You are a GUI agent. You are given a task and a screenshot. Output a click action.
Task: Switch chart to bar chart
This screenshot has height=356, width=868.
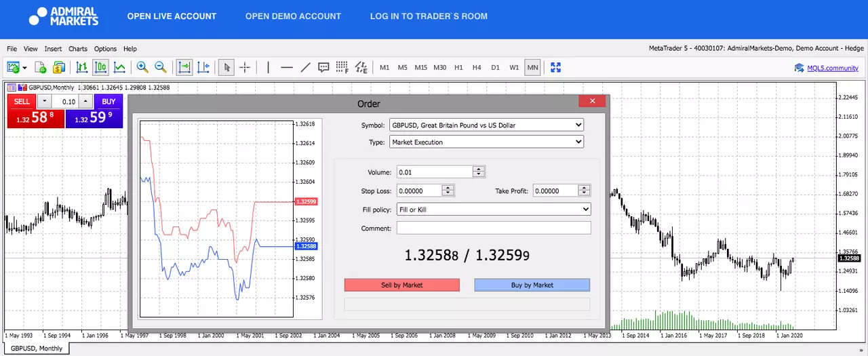[82, 67]
